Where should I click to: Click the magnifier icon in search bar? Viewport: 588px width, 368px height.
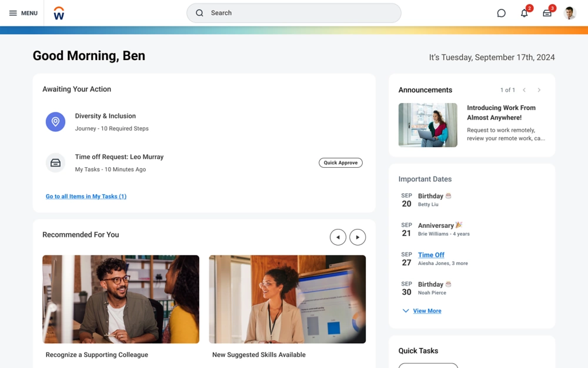click(199, 13)
